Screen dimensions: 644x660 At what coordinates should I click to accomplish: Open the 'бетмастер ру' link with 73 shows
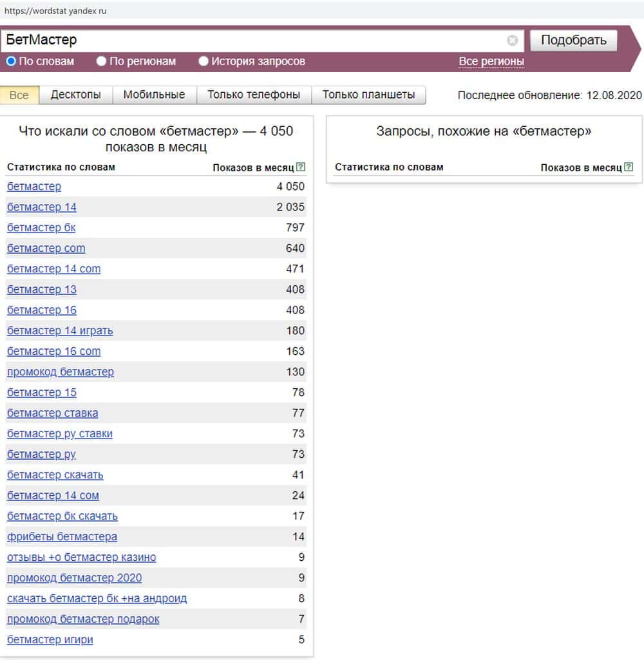tap(41, 455)
